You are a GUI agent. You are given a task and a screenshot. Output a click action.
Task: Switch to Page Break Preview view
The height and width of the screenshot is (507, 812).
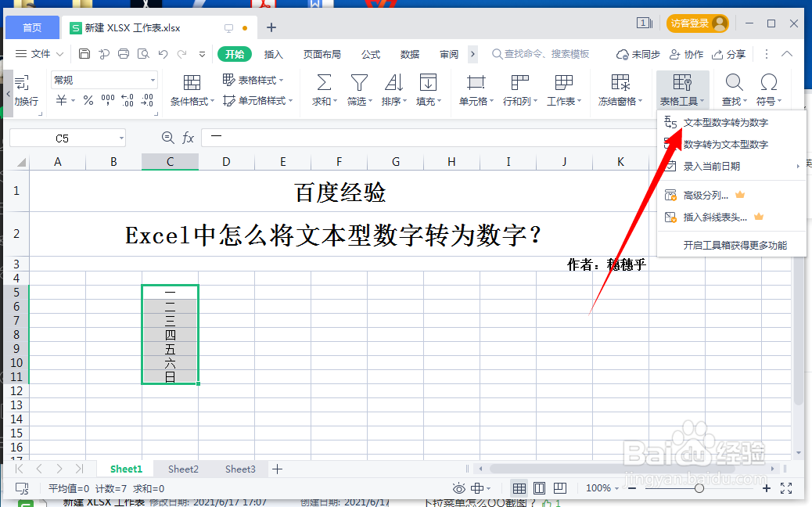pos(560,488)
